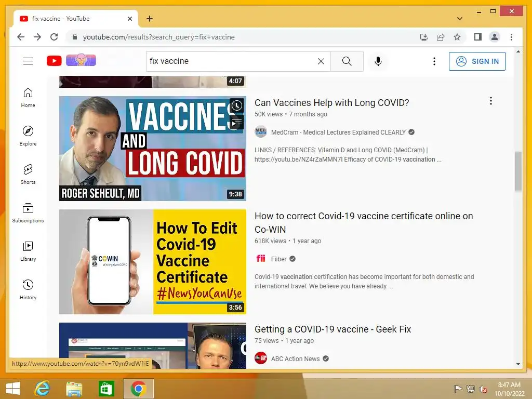Click Chrome taskbar icon

pyautogui.click(x=138, y=389)
